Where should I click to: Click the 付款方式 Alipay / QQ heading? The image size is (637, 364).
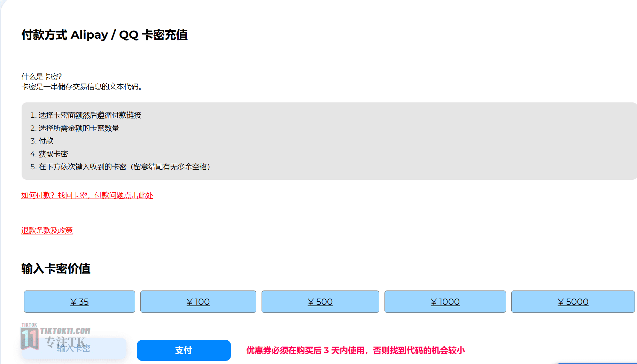104,35
